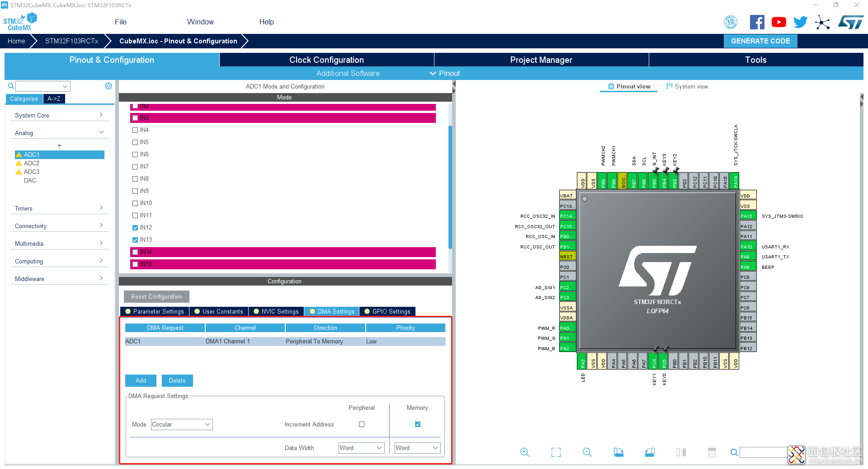Expand the Timers category

[x=59, y=208]
